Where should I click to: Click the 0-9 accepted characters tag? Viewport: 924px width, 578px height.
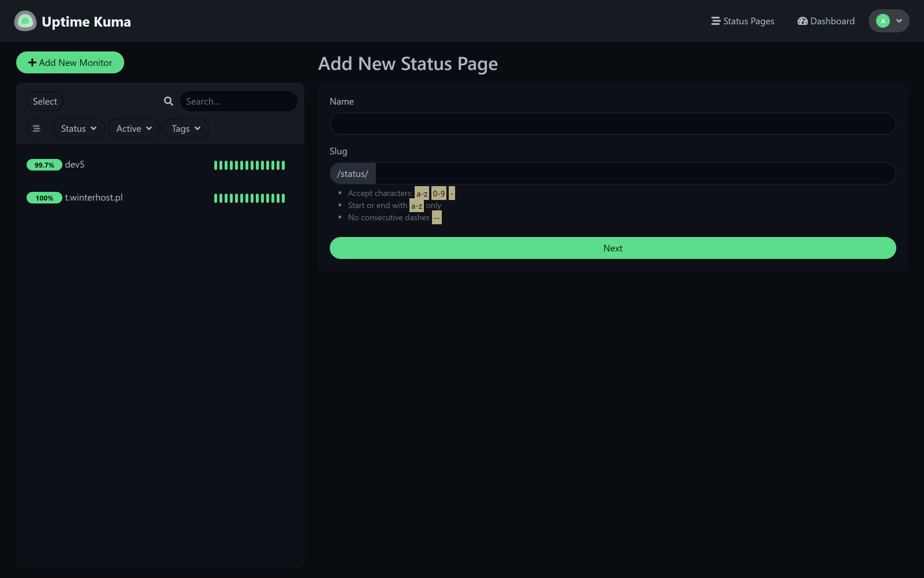[x=439, y=194]
